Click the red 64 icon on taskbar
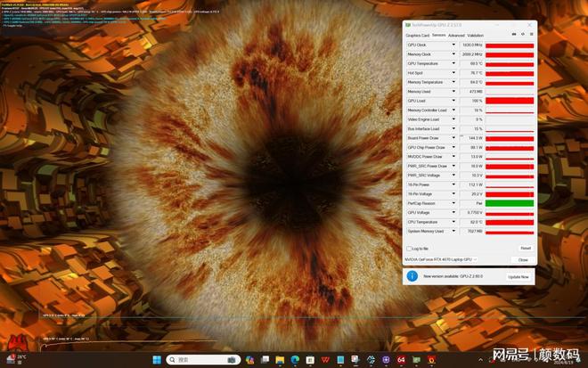Image resolution: width=588 pixels, height=368 pixels. point(401,360)
